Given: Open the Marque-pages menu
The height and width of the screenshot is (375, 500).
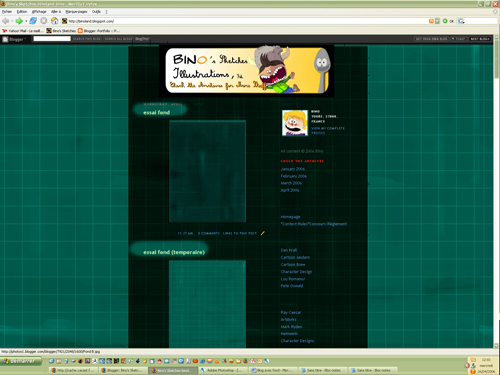Looking at the screenshot, I should pyautogui.click(x=76, y=12).
